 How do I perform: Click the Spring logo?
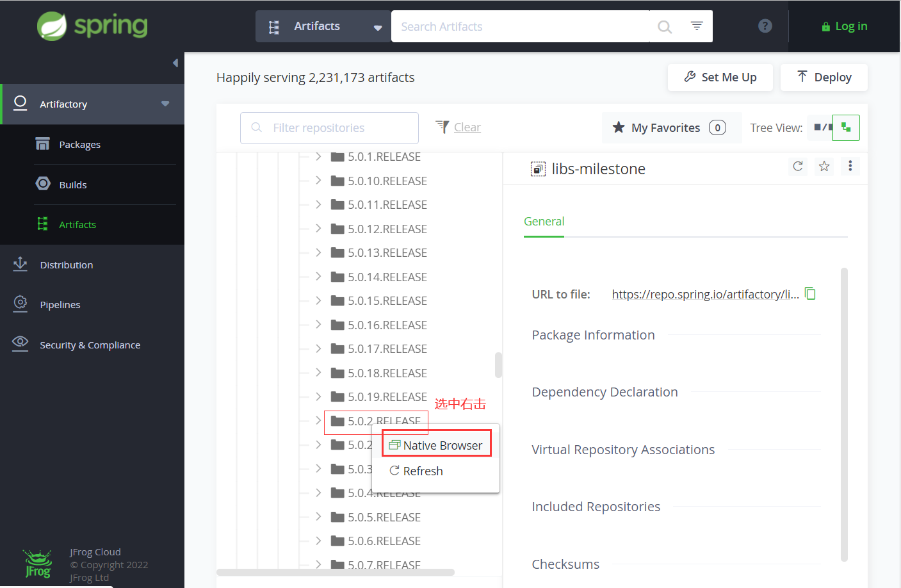point(92,26)
